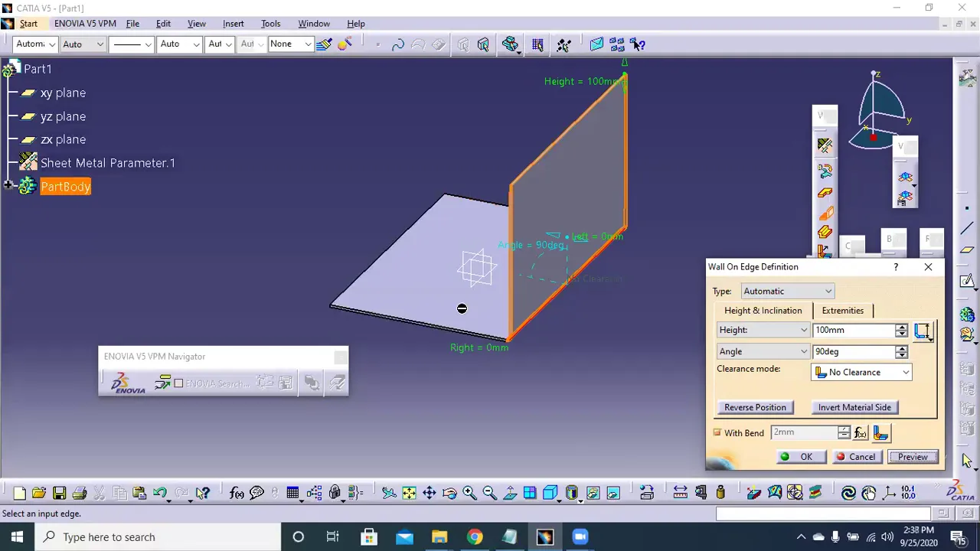Click the ENOVIA logo in VPM Navigator
This screenshot has width=980, height=551.
tap(128, 383)
